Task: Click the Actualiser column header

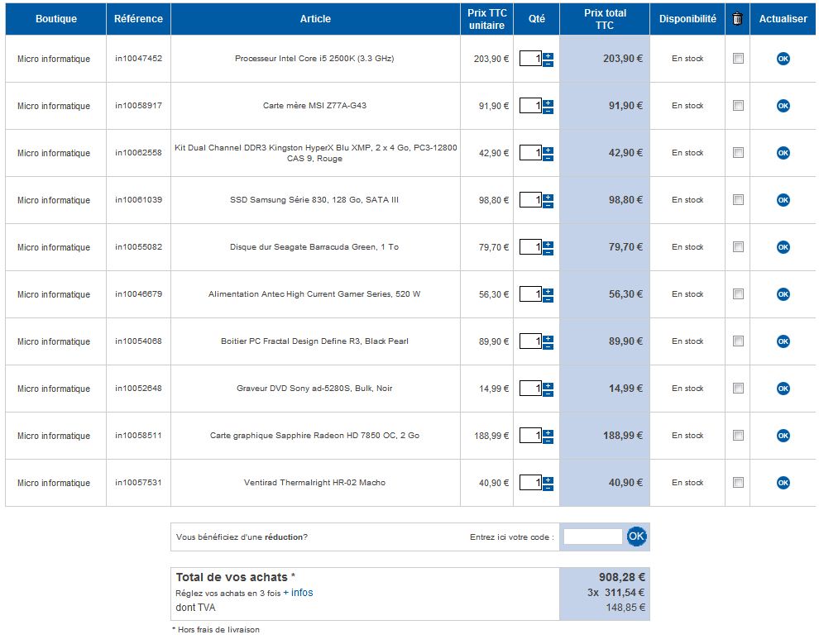Action: (x=783, y=19)
